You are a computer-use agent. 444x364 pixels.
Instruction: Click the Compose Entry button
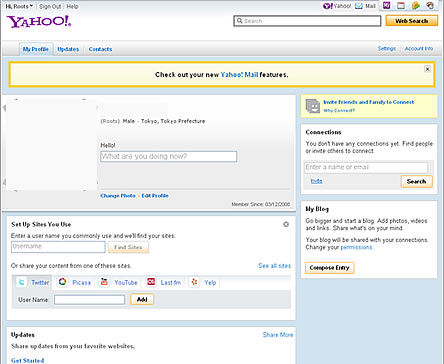coord(329,268)
